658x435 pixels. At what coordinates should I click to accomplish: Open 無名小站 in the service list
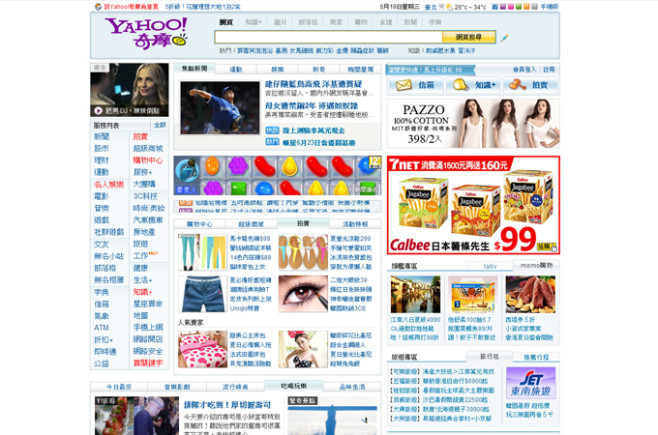pos(109,256)
